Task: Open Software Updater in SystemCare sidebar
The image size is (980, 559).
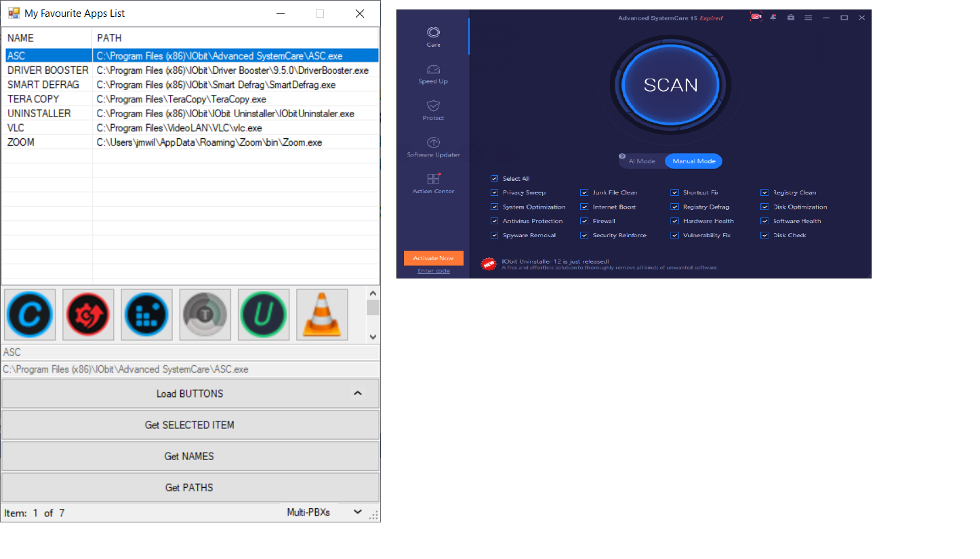Action: pos(433,146)
